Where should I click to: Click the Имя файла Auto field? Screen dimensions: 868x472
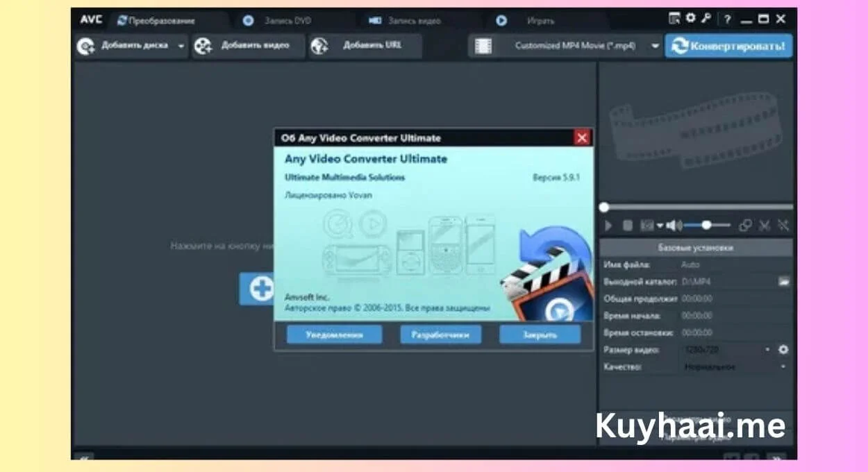tap(735, 264)
